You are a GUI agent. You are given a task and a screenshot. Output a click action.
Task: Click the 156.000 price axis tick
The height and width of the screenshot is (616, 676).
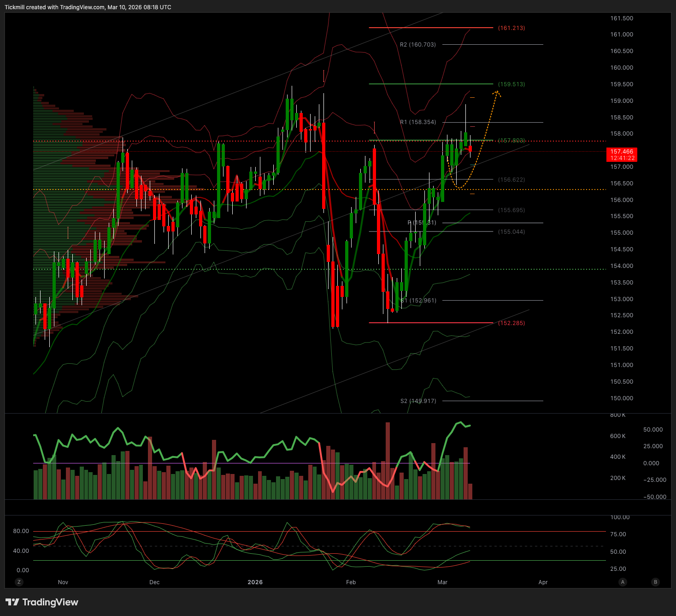click(622, 200)
